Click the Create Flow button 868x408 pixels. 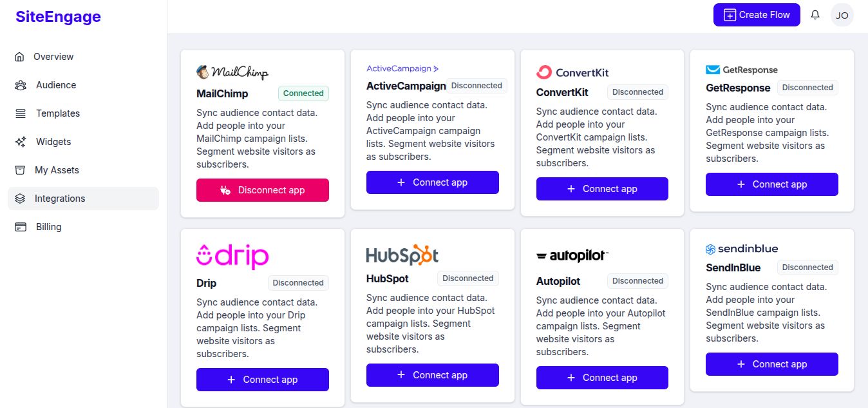pyautogui.click(x=757, y=15)
